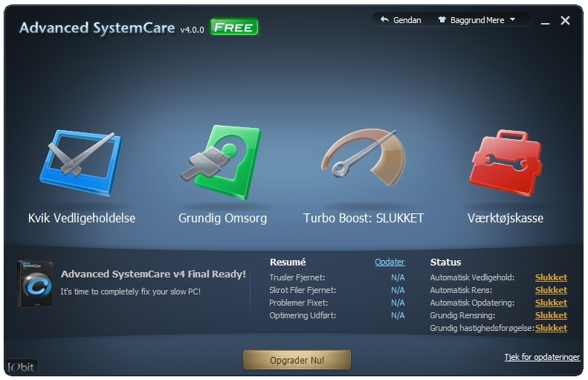Switch on Grundig hastighedsforøgelse Slukket link

(551, 328)
